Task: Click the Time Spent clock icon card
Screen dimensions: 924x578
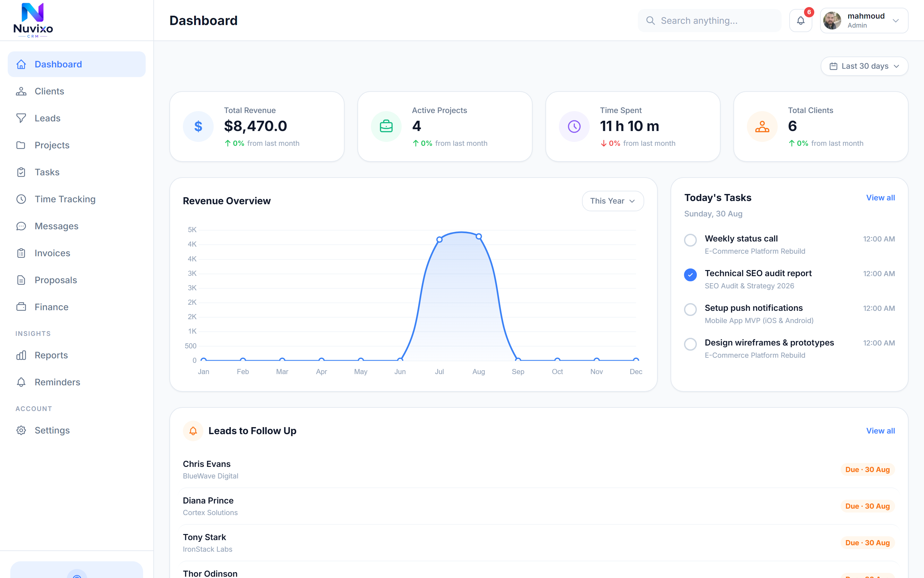Action: [x=574, y=127]
